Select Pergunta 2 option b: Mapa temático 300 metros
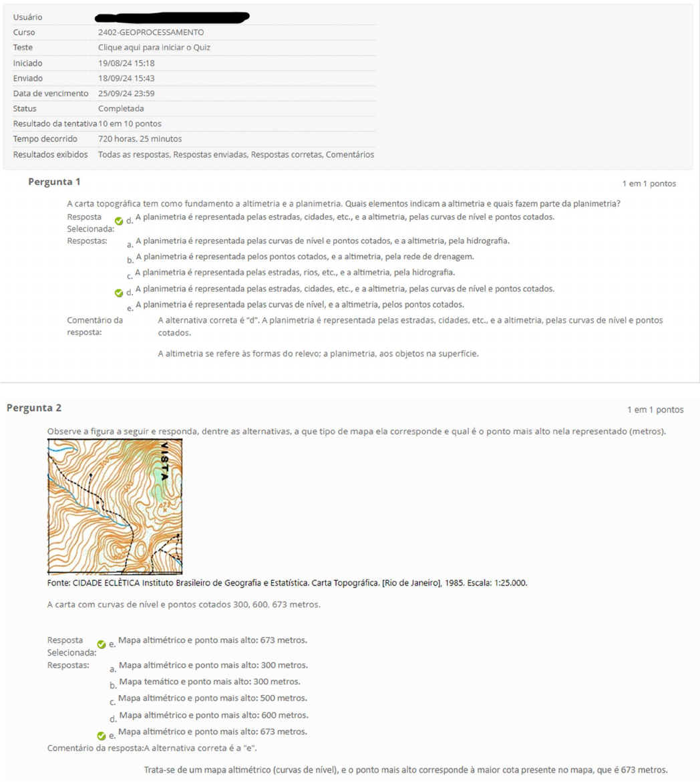The width and height of the screenshot is (700, 782). pos(209,682)
